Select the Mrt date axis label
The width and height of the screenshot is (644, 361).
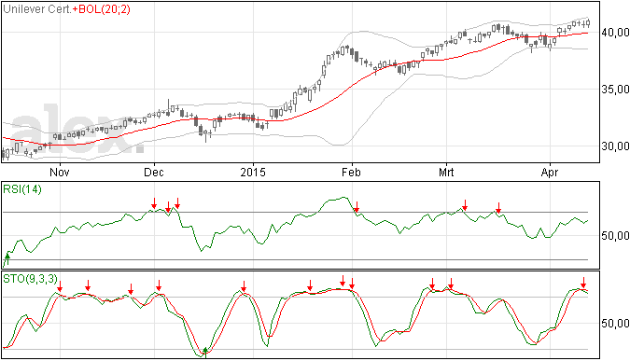tap(446, 172)
